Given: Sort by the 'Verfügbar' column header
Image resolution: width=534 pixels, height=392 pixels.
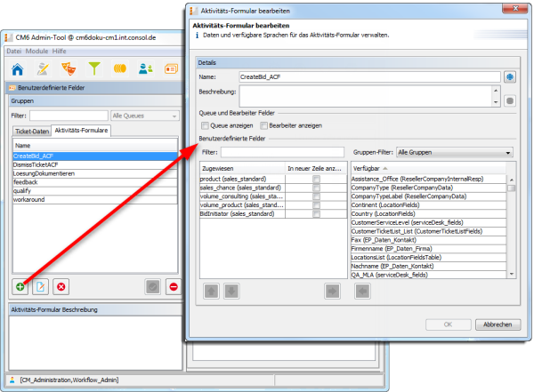Looking at the screenshot, I should click(x=427, y=167).
